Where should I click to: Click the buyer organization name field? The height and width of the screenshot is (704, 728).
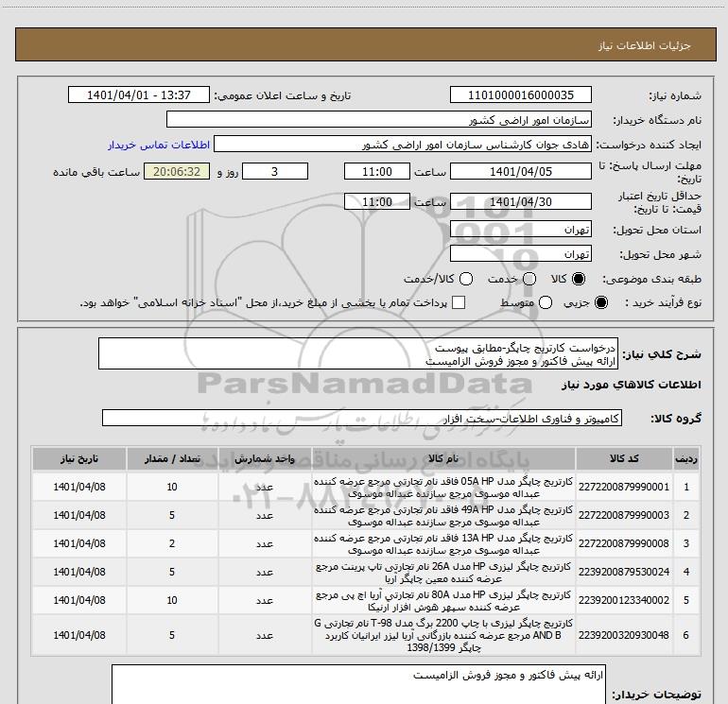pos(379,120)
